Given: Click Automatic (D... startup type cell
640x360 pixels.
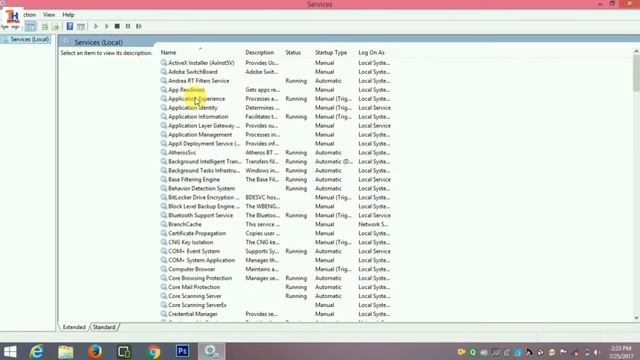Looking at the screenshot, I should tap(334, 162).
